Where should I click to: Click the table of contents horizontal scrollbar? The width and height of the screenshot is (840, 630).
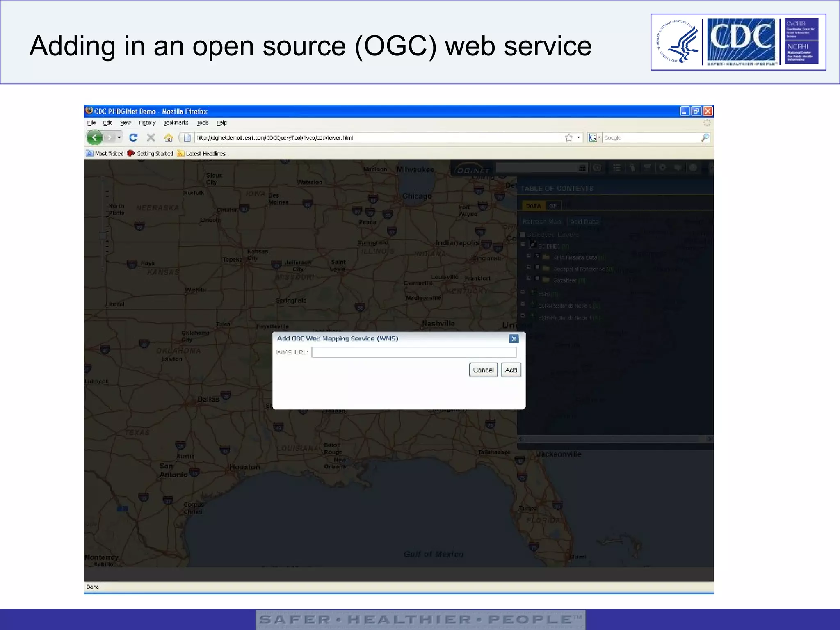click(x=615, y=439)
